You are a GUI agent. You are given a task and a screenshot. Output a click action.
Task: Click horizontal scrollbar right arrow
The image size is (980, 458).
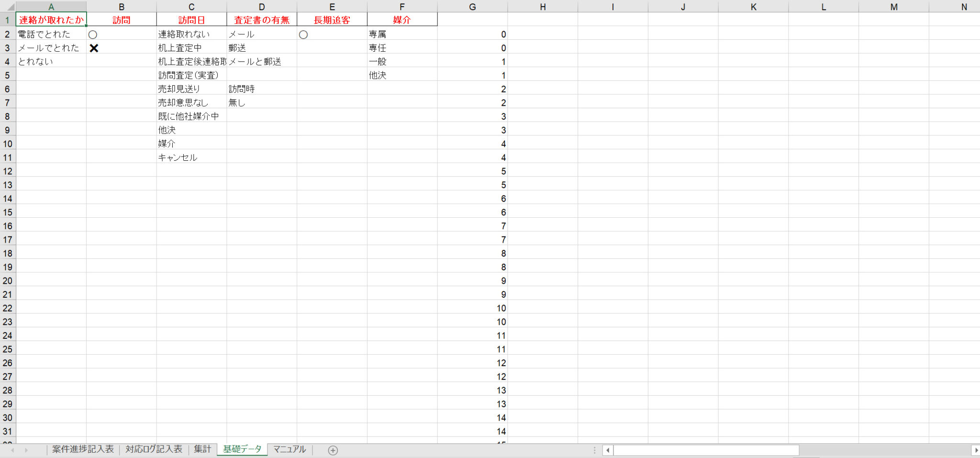click(x=976, y=450)
